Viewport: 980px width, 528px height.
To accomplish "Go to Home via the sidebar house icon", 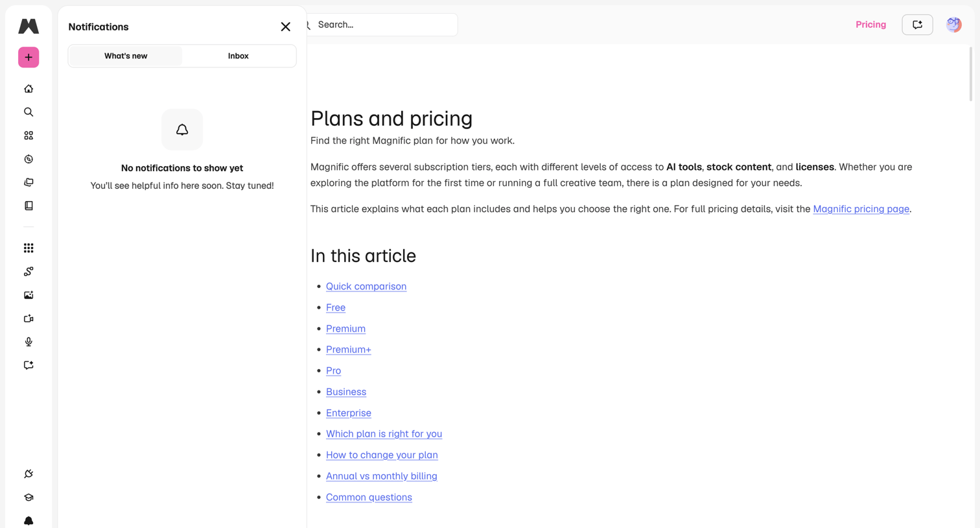I will click(x=29, y=89).
